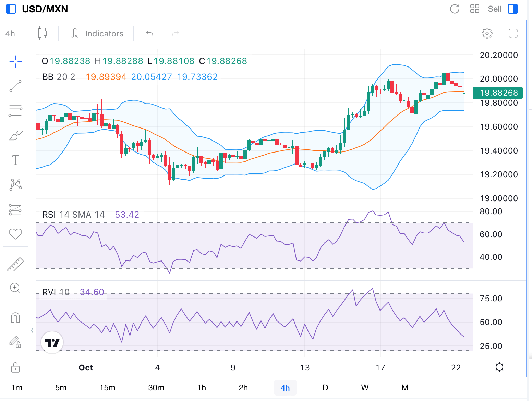
Task: Open candlestick chart type selector
Action: [x=43, y=33]
